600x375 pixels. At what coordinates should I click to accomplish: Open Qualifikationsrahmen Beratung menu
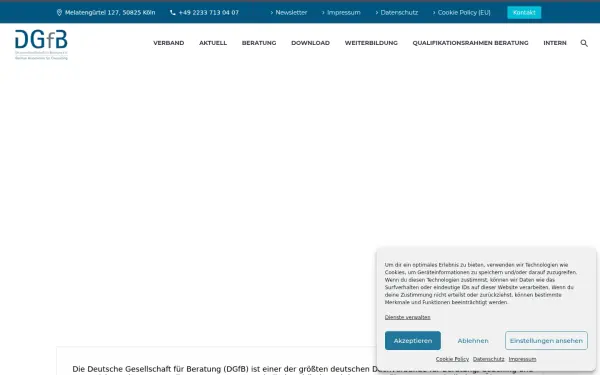(470, 43)
